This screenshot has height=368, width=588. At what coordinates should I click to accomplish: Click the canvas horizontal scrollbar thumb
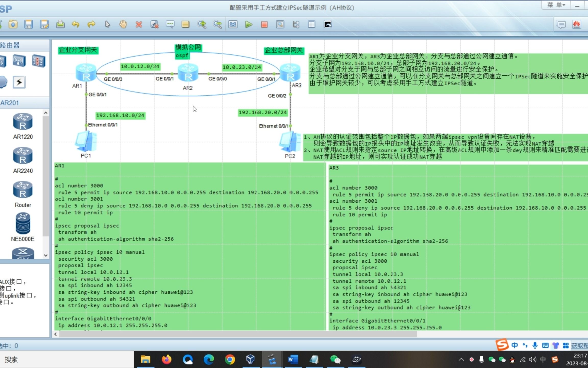tap(238, 334)
